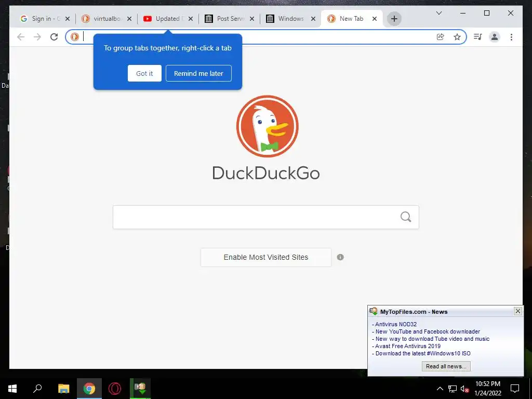Click the DuckDuckGo duck logo

pos(268,126)
